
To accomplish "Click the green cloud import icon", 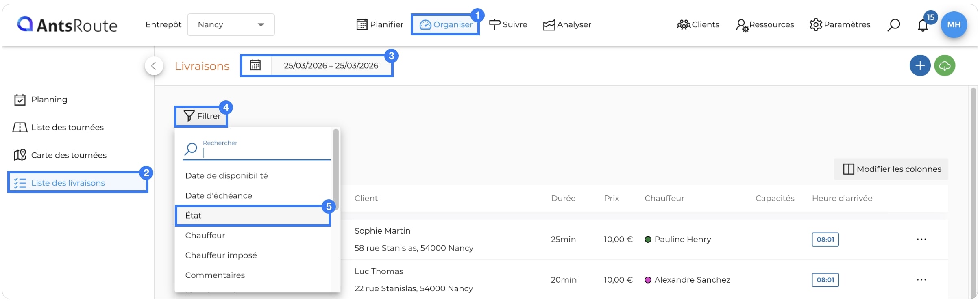I will 945,65.
